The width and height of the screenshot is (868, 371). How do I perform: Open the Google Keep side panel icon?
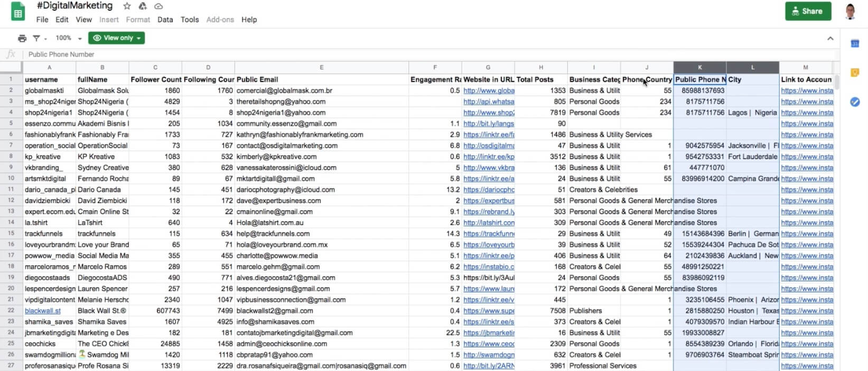(x=855, y=72)
